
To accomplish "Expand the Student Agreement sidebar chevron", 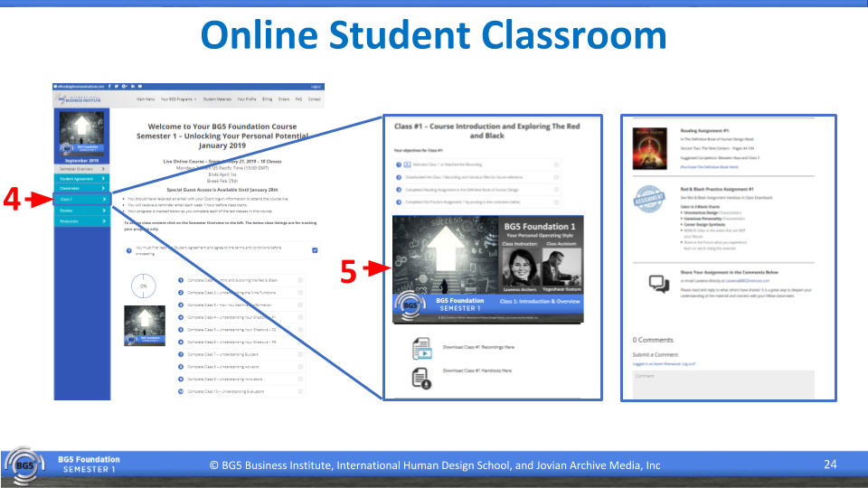I will click(103, 179).
